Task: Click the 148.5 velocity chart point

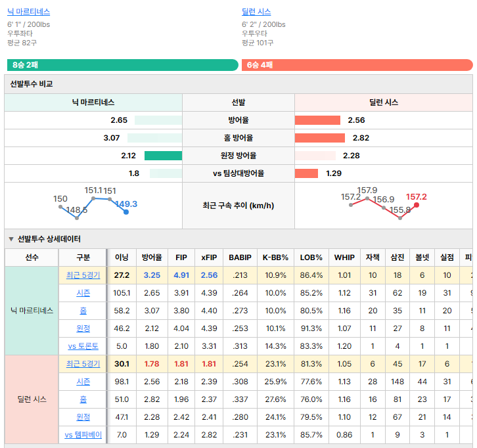Action: pos(77,218)
